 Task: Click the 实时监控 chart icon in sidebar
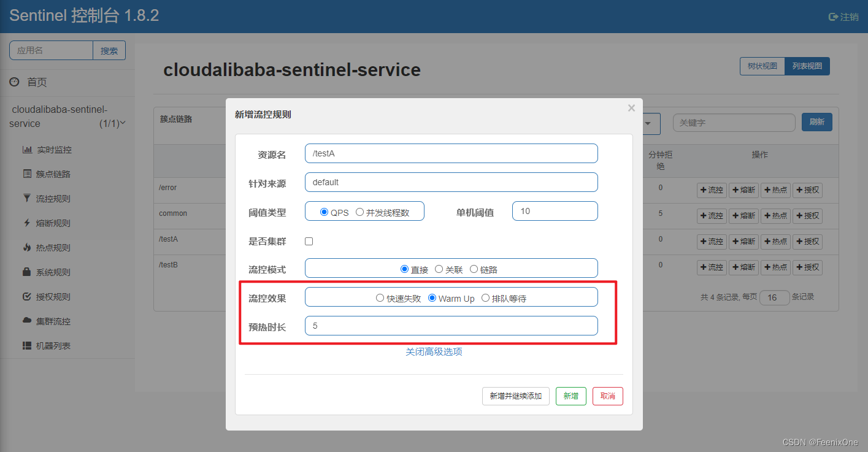[x=27, y=150]
